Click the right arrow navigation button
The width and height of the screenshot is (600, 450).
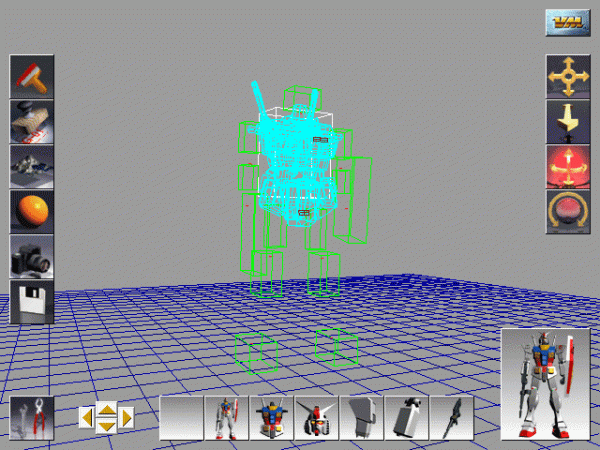(126, 417)
